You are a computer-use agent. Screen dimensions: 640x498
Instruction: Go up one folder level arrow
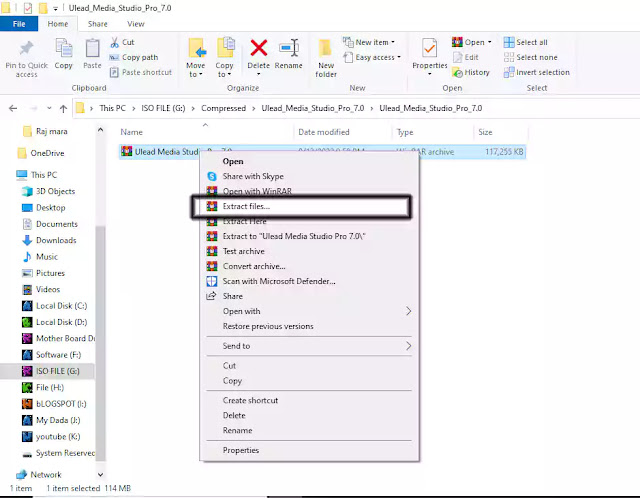coord(63,108)
